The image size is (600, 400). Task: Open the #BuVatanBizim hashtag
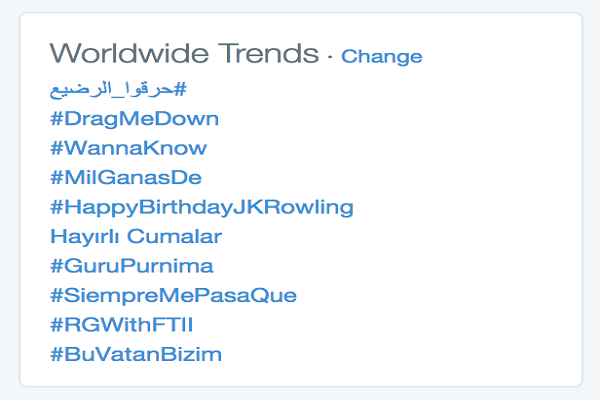[135, 354]
